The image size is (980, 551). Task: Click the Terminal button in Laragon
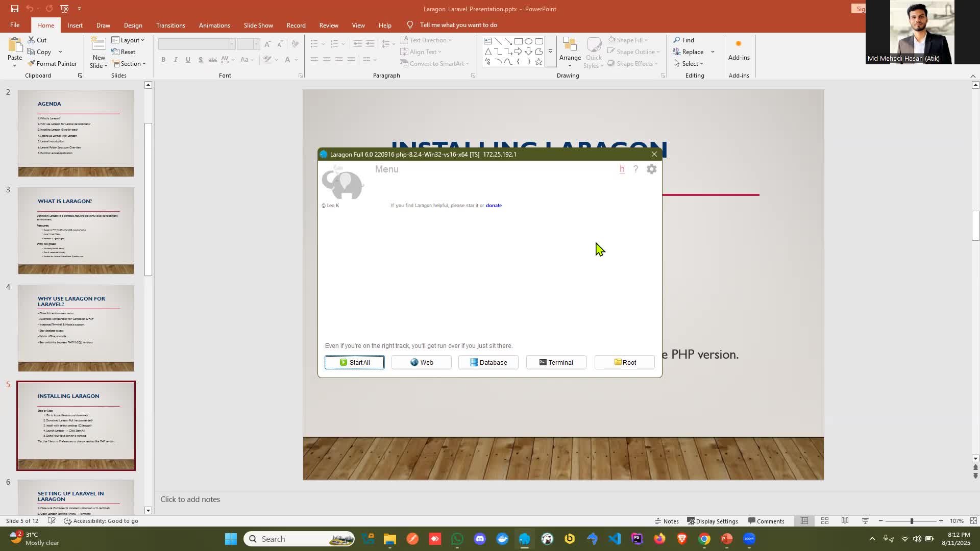tap(556, 362)
